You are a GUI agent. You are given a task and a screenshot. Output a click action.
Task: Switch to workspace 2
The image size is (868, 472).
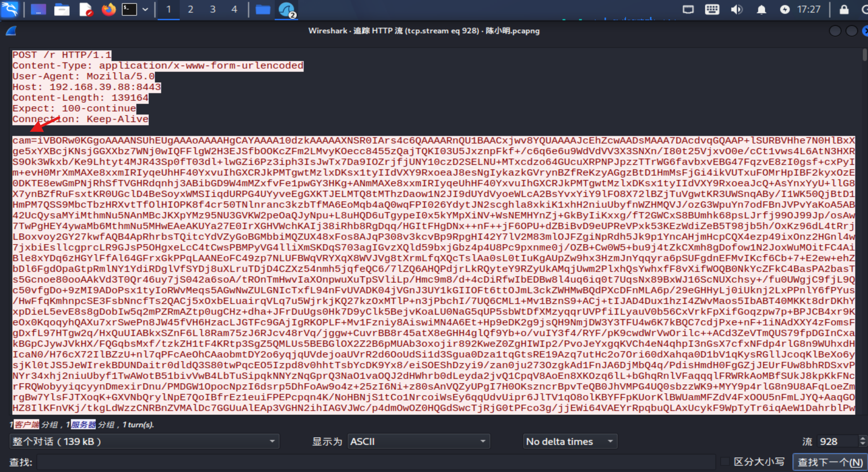pos(190,9)
